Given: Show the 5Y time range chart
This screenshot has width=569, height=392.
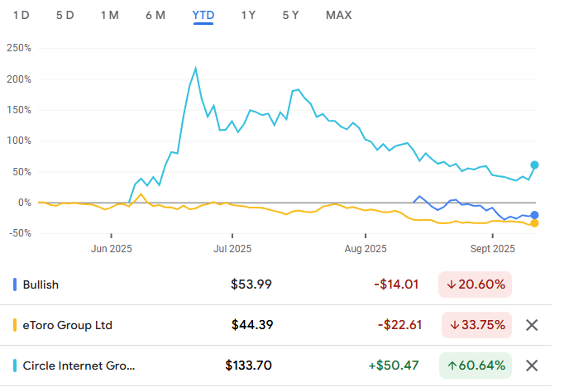Looking at the screenshot, I should [290, 15].
